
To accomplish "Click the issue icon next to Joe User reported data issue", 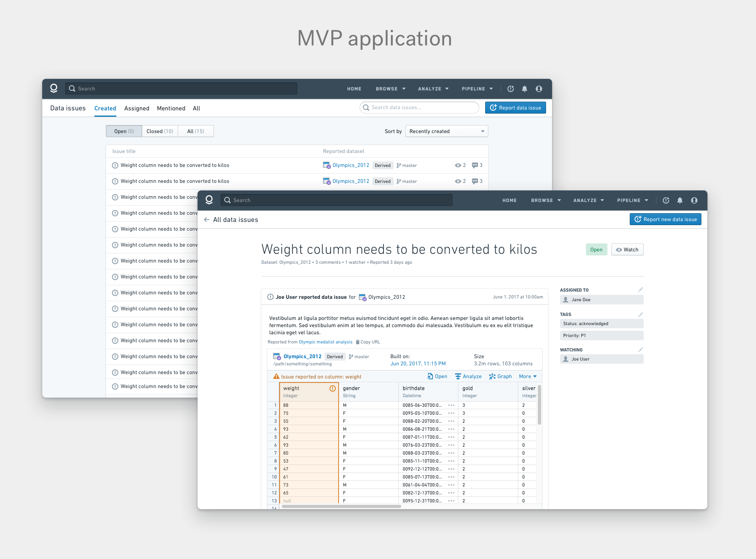I will pos(270,297).
